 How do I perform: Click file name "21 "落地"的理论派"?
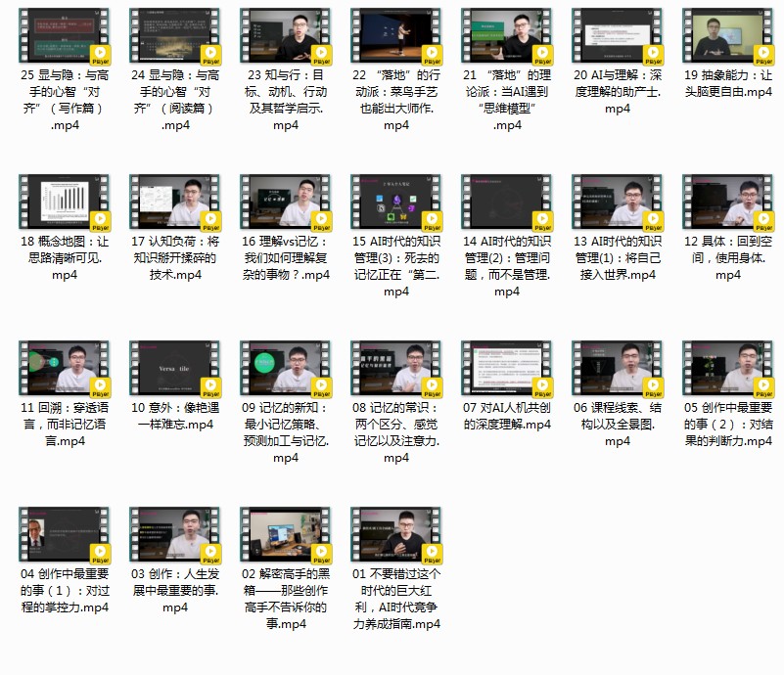click(507, 100)
